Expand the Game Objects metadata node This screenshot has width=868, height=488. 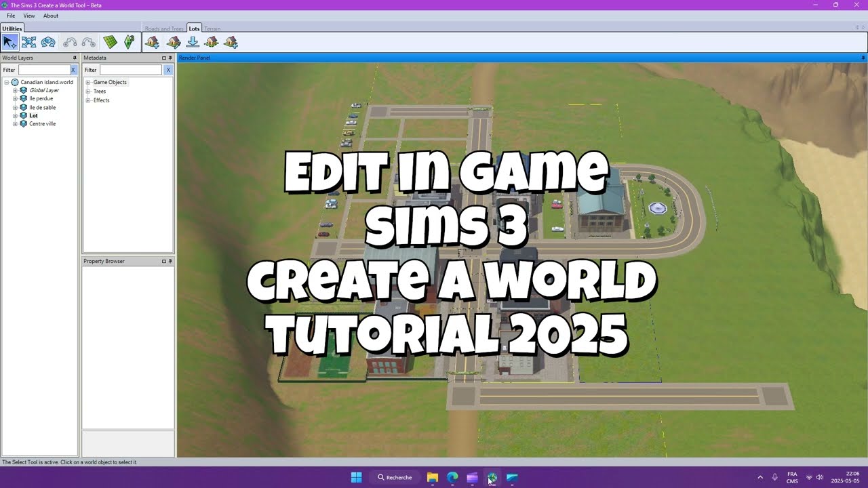click(87, 82)
